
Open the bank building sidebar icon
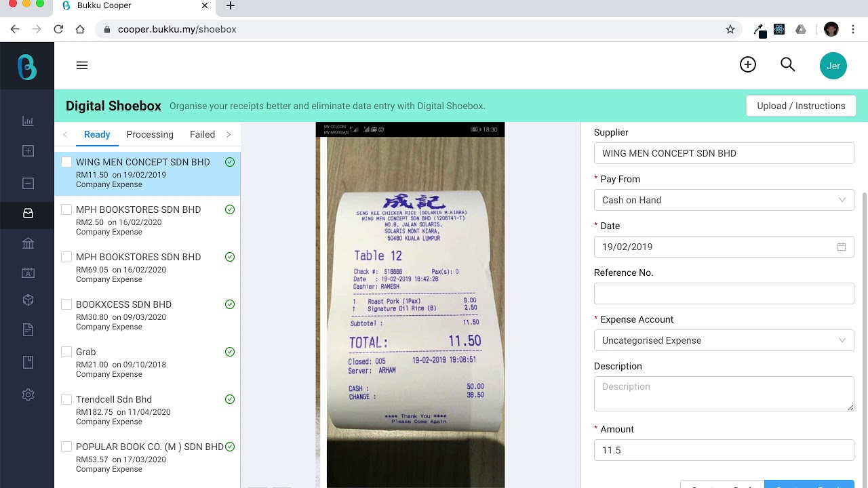pyautogui.click(x=28, y=243)
